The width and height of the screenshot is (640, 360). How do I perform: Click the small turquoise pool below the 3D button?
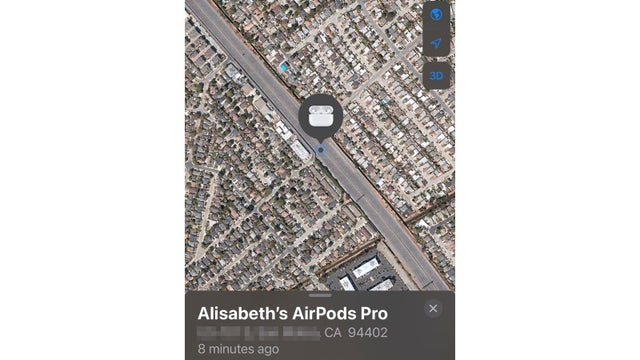(x=383, y=102)
